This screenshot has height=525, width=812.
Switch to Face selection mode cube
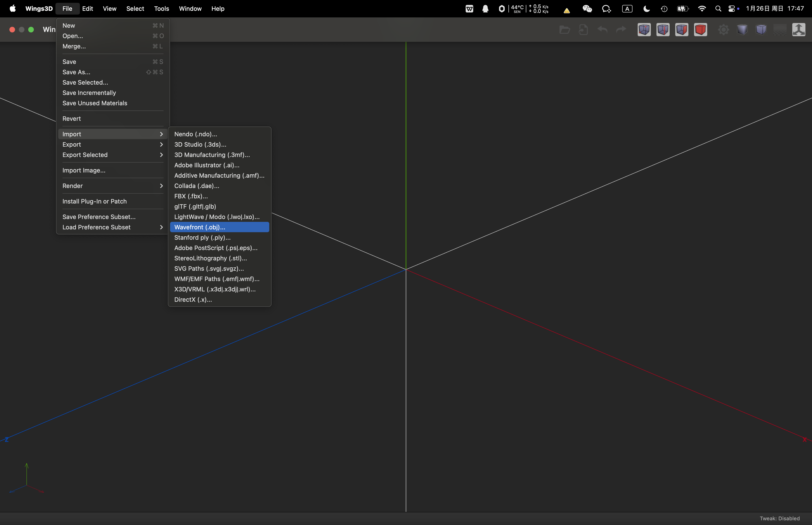pyautogui.click(x=682, y=30)
